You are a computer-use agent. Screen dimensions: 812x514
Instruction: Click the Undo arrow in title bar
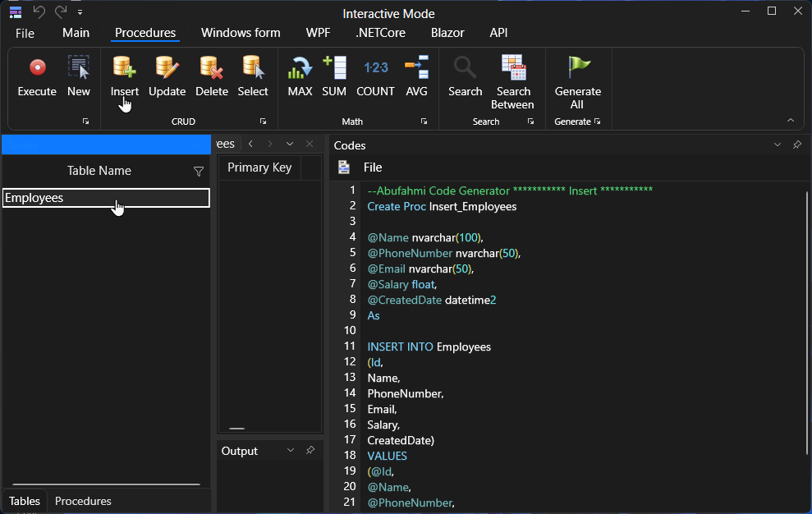[x=39, y=11]
